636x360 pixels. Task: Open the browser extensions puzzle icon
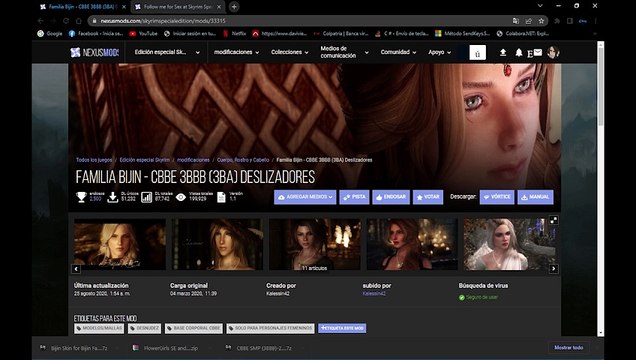tap(557, 21)
